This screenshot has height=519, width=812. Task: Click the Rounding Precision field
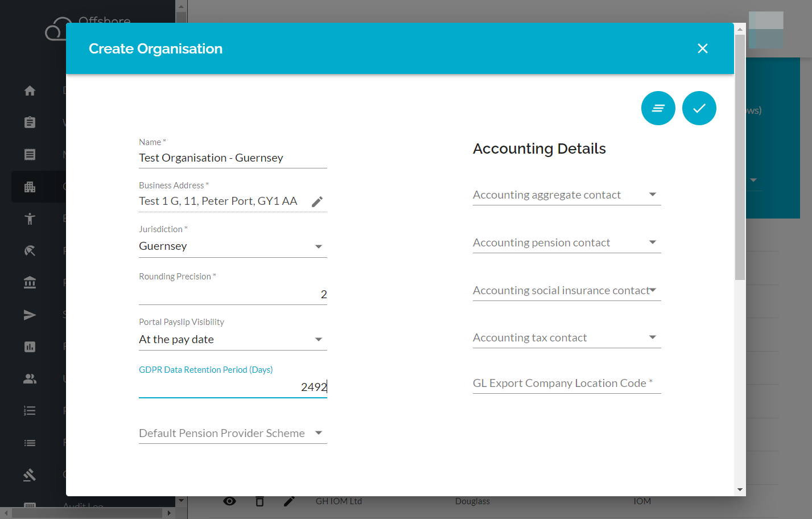point(233,295)
